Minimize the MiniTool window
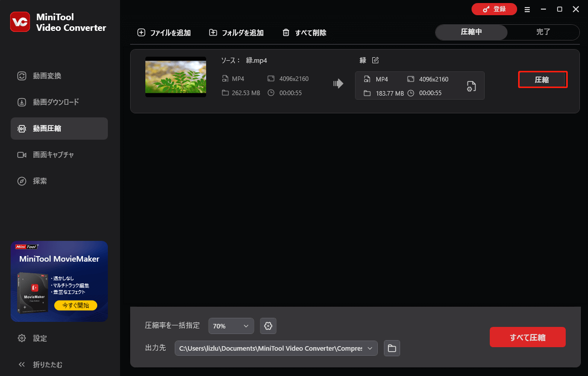 (x=543, y=9)
